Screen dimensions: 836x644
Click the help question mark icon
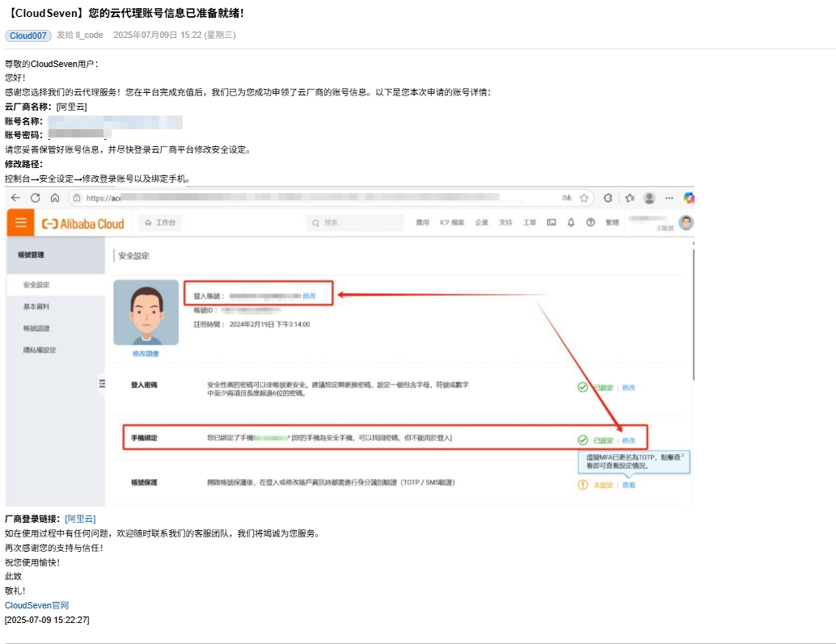click(591, 222)
